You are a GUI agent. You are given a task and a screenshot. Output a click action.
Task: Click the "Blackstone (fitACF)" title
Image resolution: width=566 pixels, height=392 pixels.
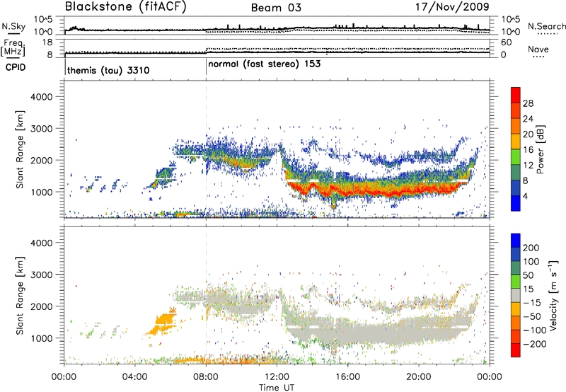click(x=125, y=7)
